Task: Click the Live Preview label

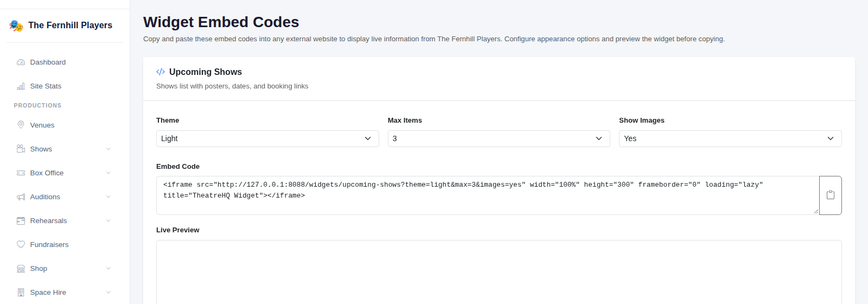Action: pos(178,230)
